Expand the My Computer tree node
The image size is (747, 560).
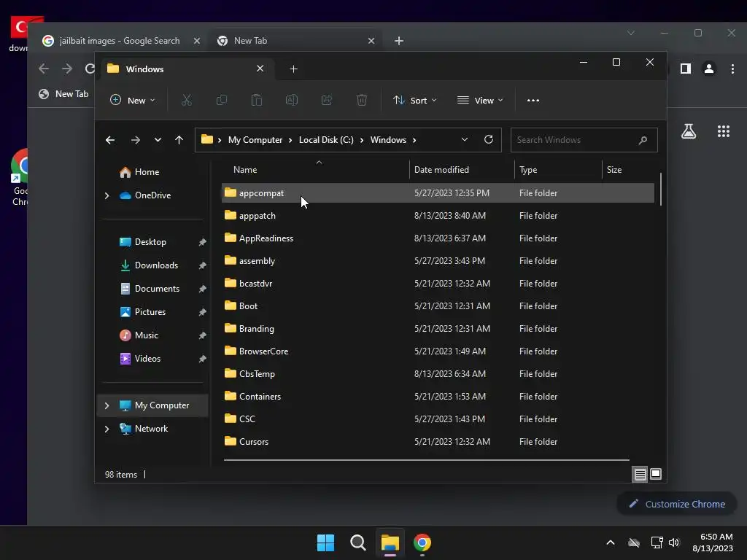[107, 405]
